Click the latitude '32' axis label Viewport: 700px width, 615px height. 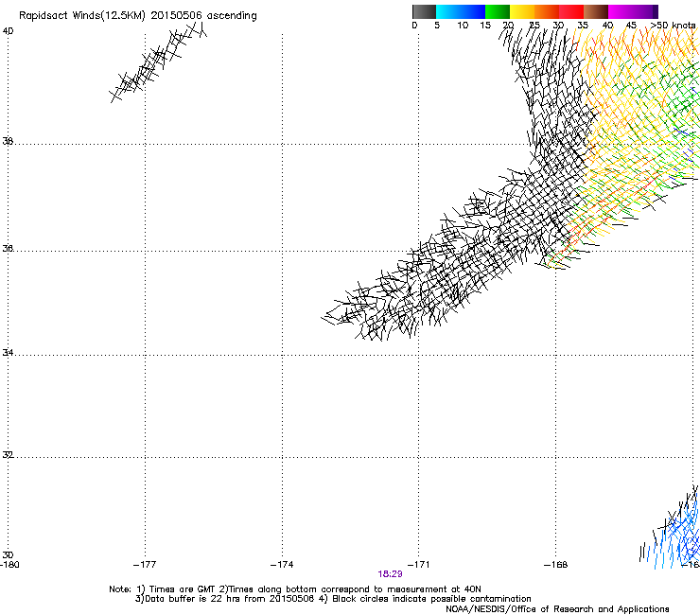8,455
